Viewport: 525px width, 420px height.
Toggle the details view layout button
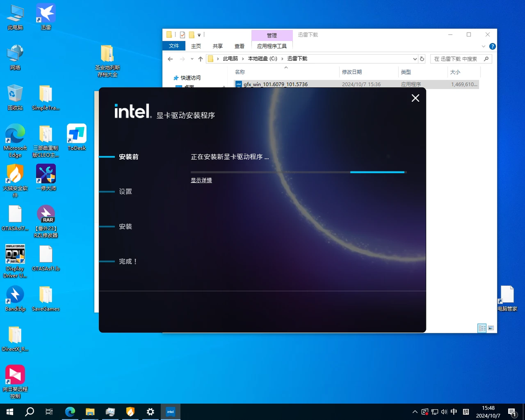click(482, 328)
